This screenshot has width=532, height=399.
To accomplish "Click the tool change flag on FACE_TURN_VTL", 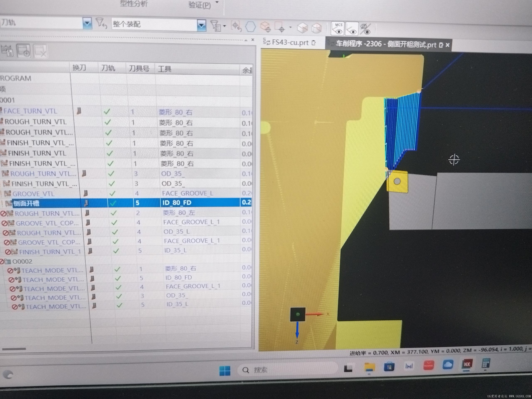I will click(x=79, y=111).
